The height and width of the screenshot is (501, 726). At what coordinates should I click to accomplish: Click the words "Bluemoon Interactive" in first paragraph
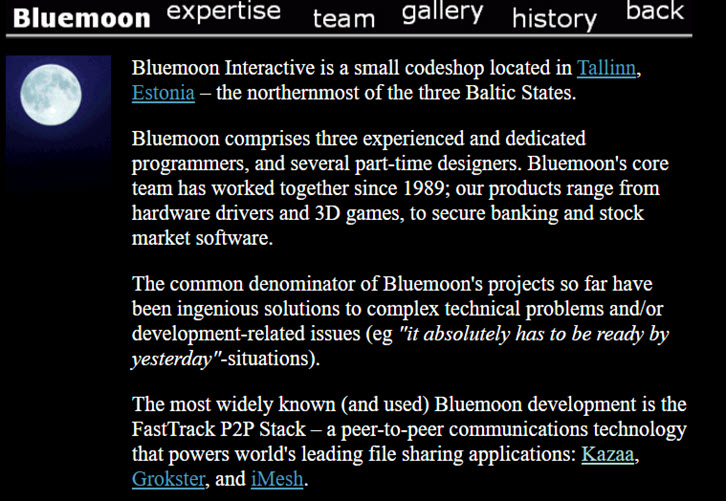(223, 68)
